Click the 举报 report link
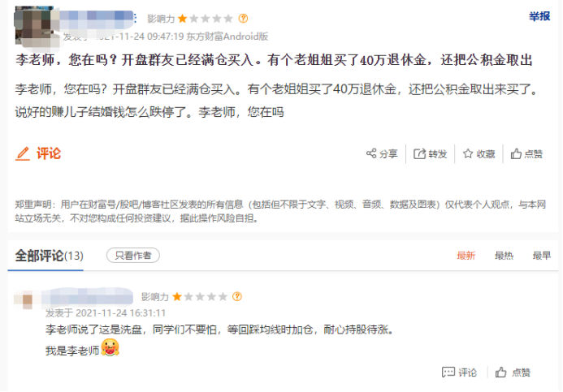 click(x=539, y=16)
